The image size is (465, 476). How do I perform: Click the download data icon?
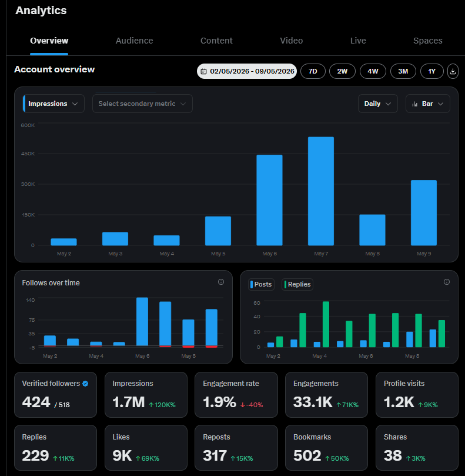coord(453,71)
